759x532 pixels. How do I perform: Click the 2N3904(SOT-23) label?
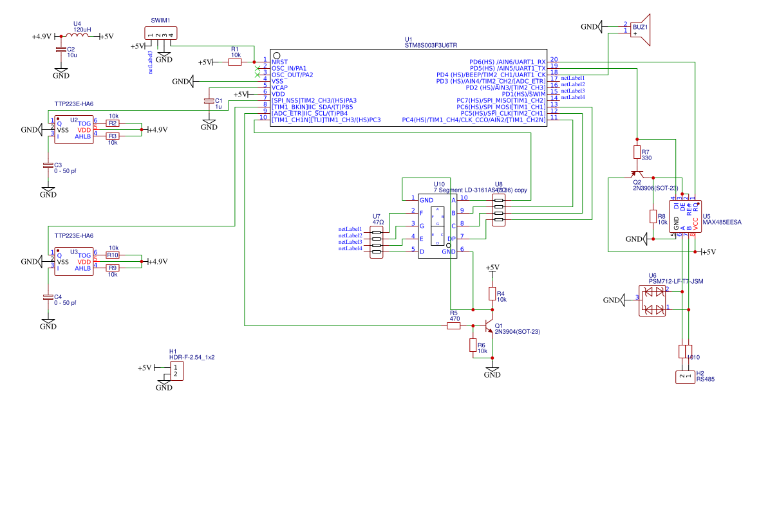coord(518,332)
